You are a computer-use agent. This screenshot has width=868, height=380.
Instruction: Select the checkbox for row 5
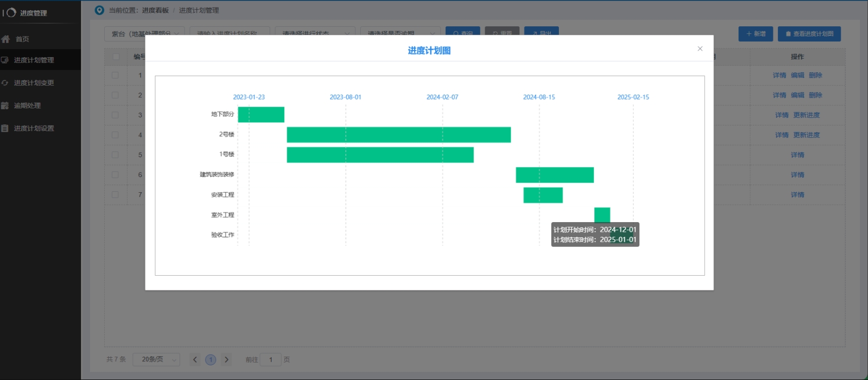(115, 155)
